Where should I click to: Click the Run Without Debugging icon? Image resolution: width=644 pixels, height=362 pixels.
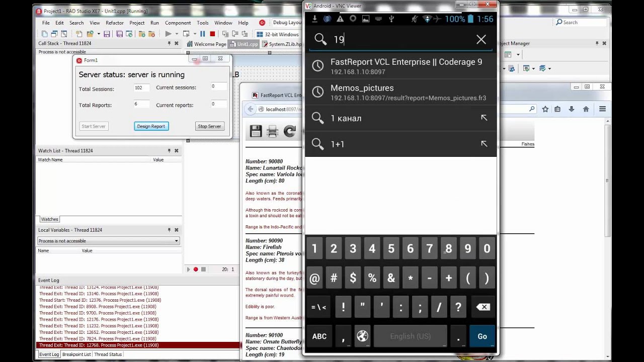186,34
